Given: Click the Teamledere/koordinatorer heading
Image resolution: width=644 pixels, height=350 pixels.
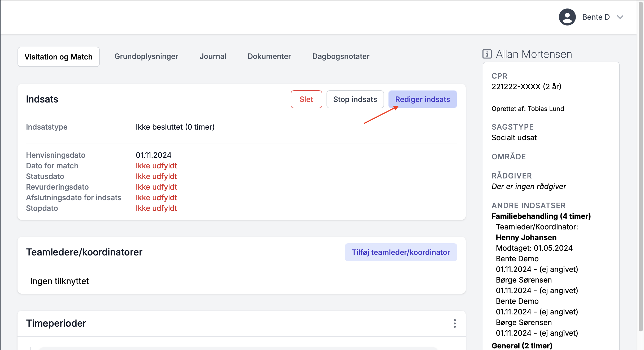Looking at the screenshot, I should [84, 252].
